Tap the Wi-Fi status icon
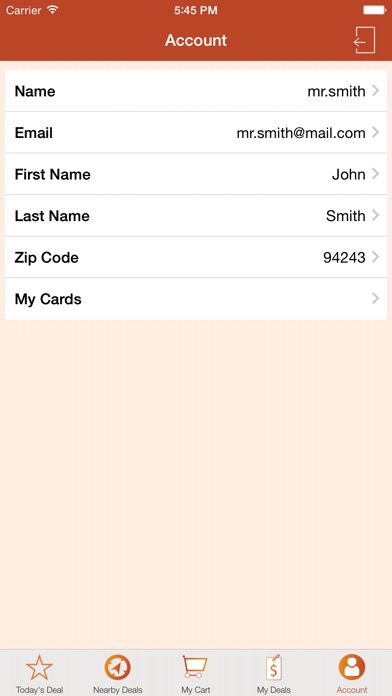Viewport: 392px width, 696px height. pos(53,10)
